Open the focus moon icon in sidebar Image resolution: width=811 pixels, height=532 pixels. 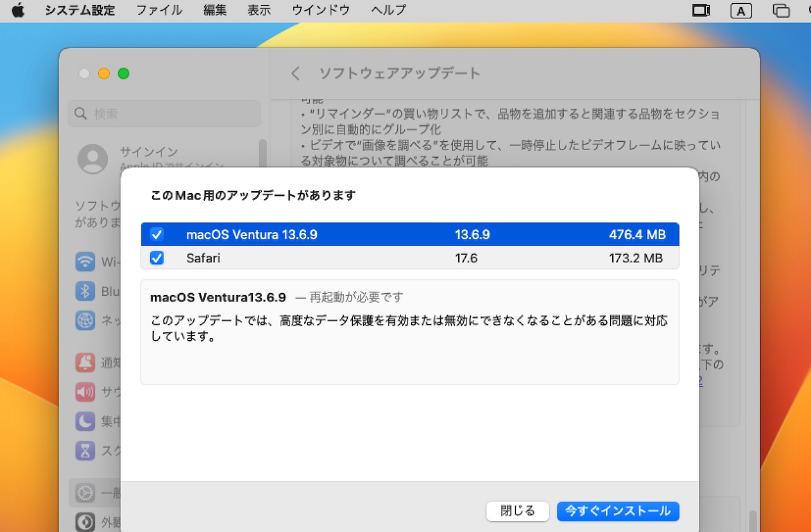85,421
